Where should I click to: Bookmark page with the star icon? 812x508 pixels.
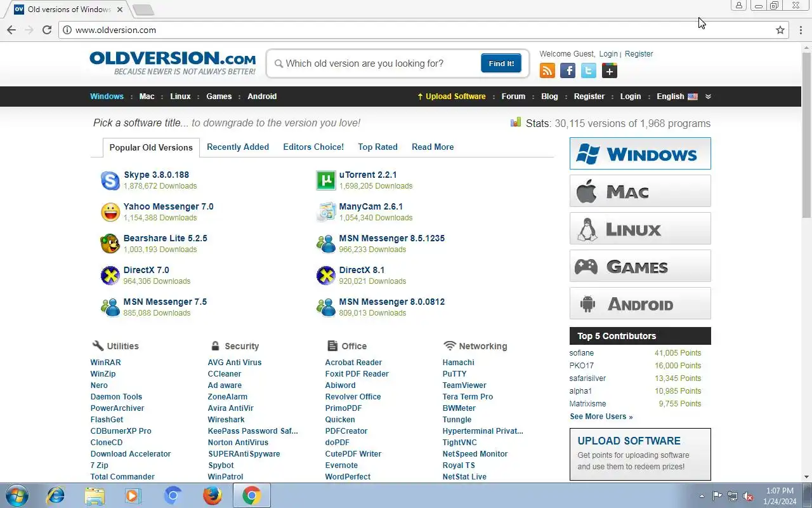780,30
